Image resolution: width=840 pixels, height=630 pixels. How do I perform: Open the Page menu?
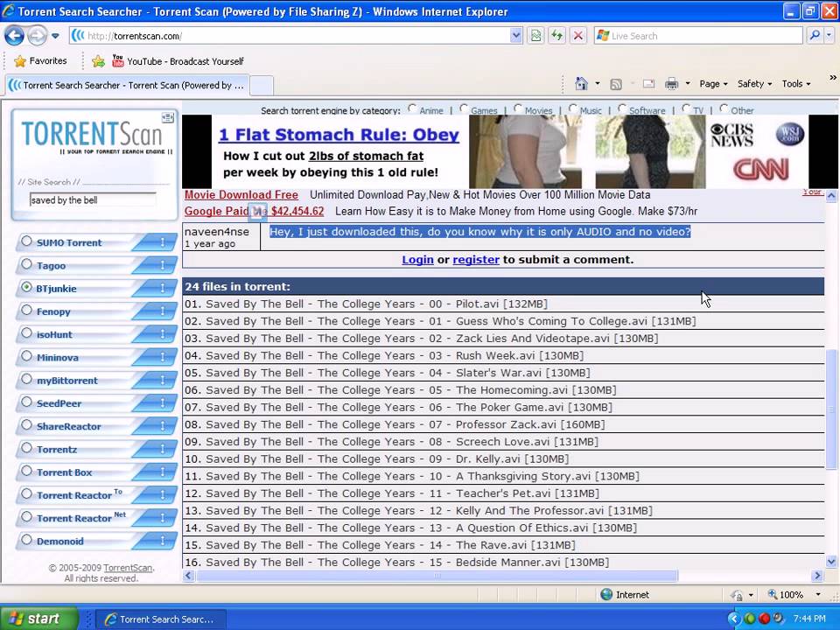714,84
